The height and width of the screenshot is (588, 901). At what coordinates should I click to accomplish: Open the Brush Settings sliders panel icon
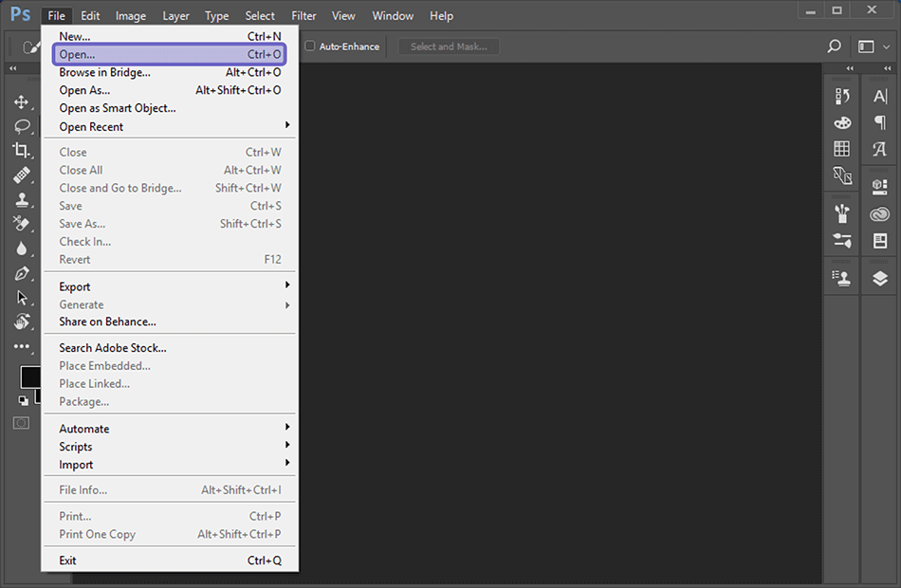point(842,240)
